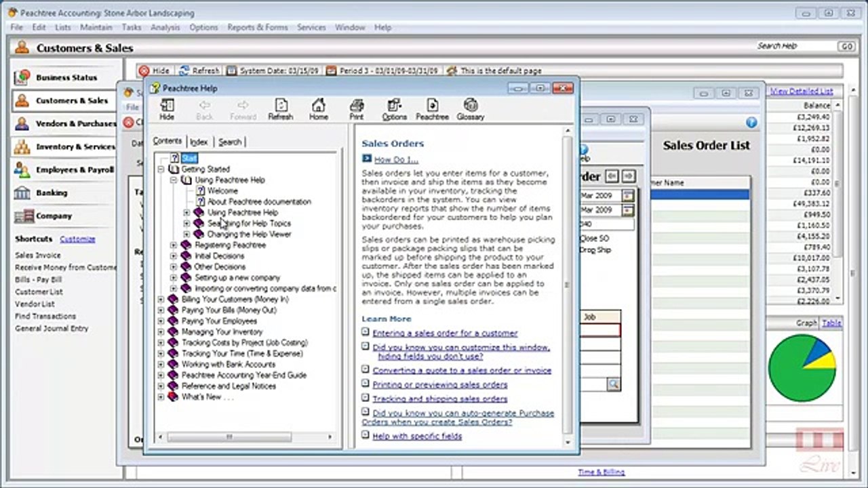
Task: Click Hide on the Customers & Sales toolbar
Action: (155, 70)
